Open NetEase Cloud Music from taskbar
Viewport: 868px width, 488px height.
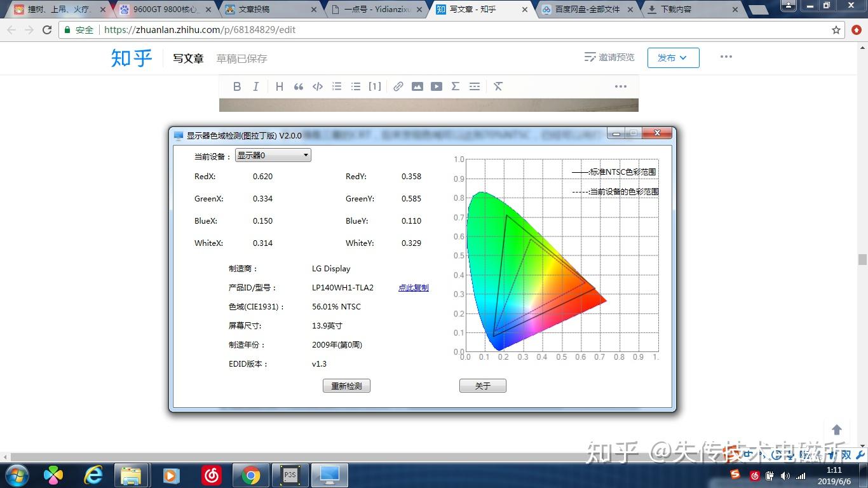211,475
